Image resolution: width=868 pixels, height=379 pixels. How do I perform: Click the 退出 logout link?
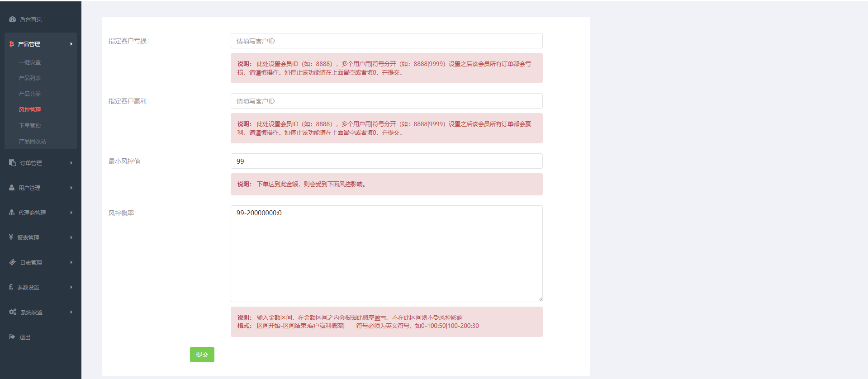tap(25, 337)
